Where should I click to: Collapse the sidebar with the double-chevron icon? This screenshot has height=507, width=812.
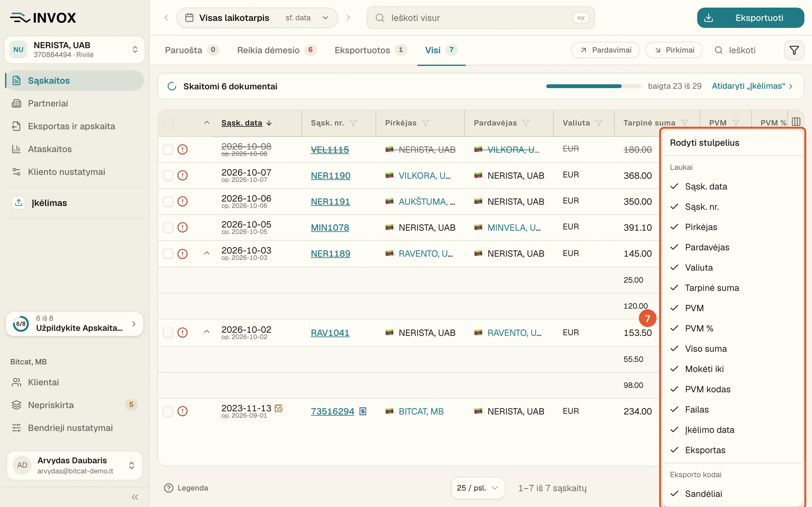click(135, 497)
